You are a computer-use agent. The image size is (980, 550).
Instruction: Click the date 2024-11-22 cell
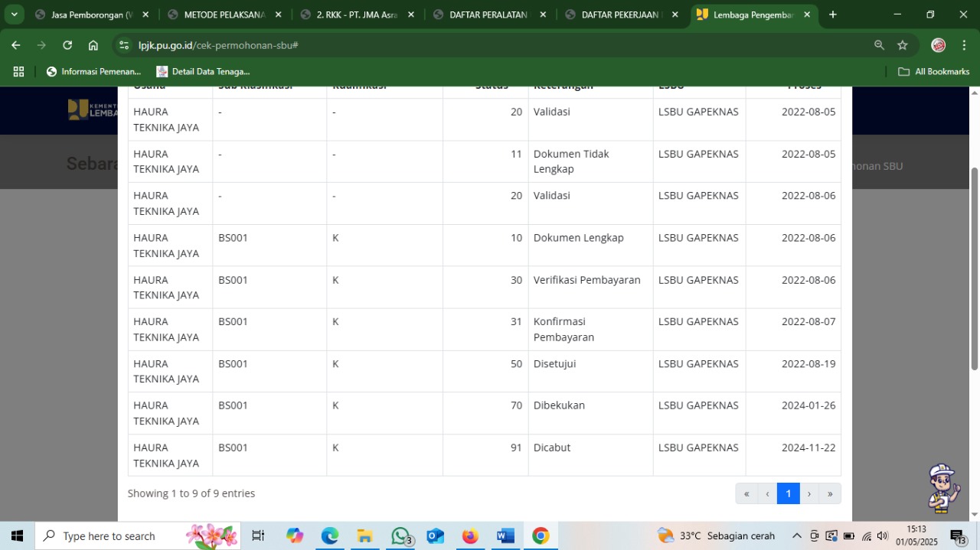[x=793, y=455]
